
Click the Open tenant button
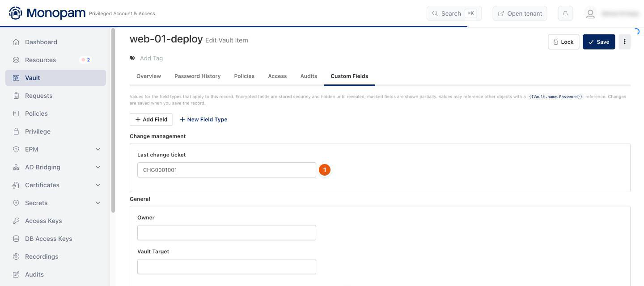tap(520, 13)
